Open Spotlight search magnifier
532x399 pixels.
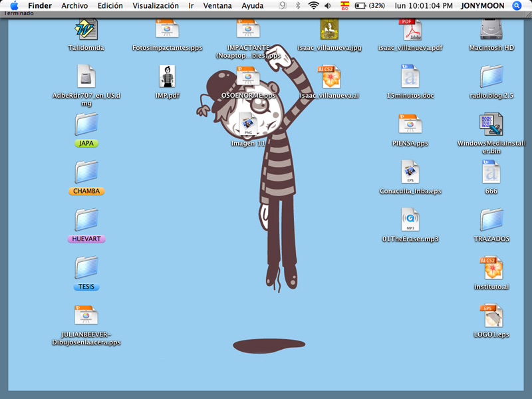(x=517, y=6)
